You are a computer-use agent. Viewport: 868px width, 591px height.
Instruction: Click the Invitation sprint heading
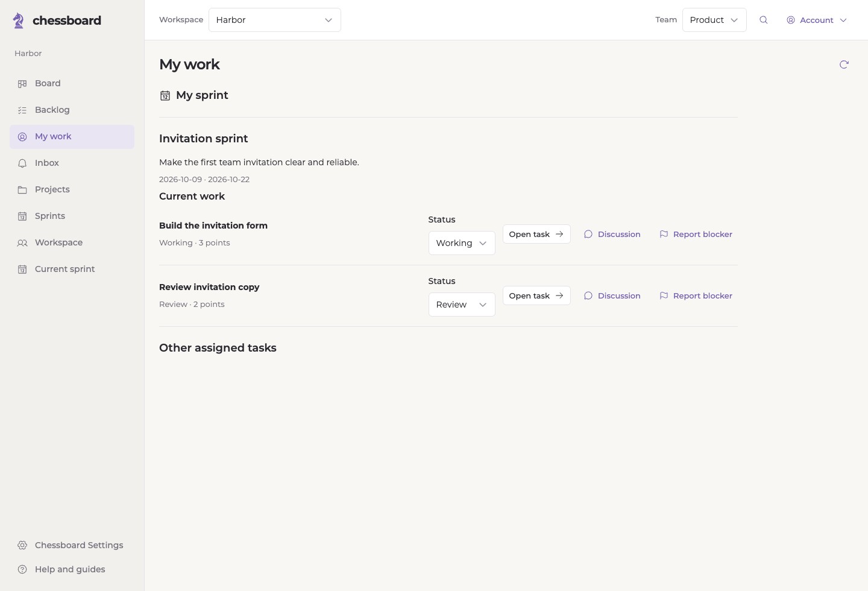point(204,139)
